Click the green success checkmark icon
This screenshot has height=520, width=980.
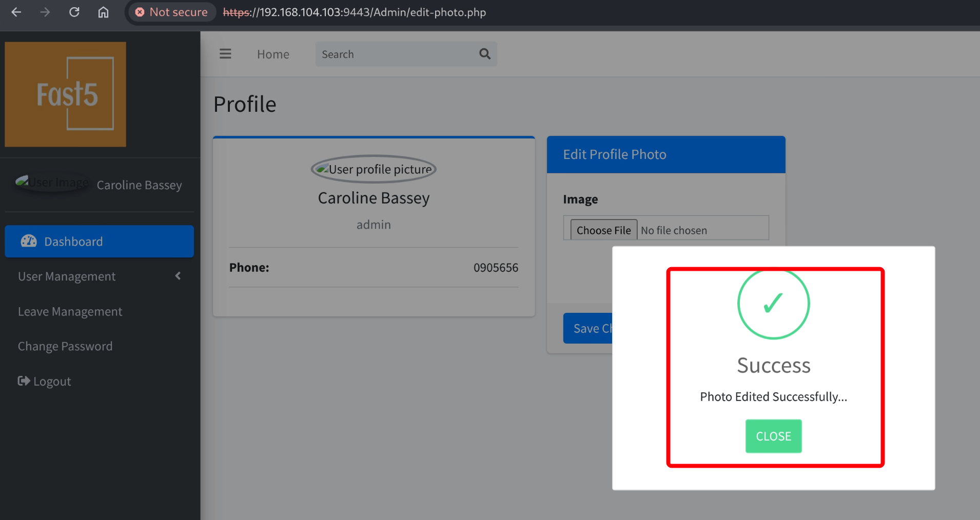point(773,304)
